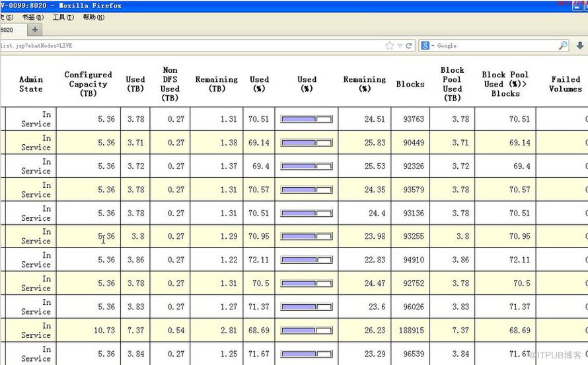Image resolution: width=588 pixels, height=365 pixels.
Task: Select the 8020 browser tab
Action: pyautogui.click(x=13, y=30)
